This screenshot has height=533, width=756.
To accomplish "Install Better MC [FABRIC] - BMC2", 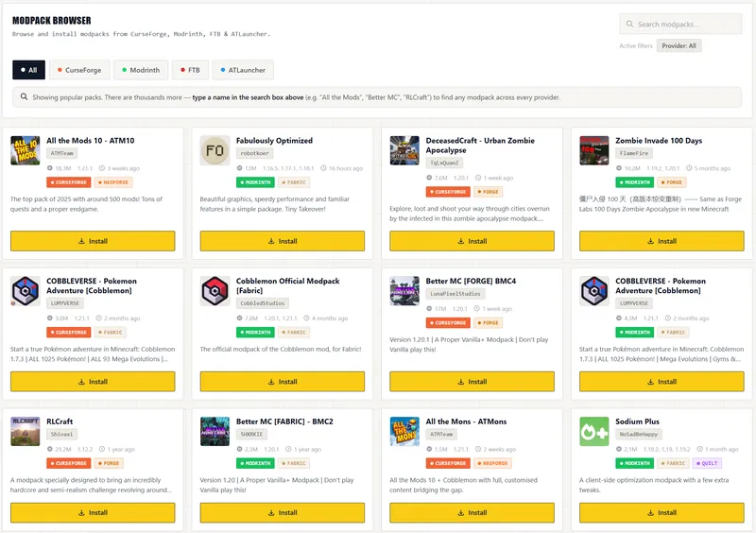I will tap(282, 513).
